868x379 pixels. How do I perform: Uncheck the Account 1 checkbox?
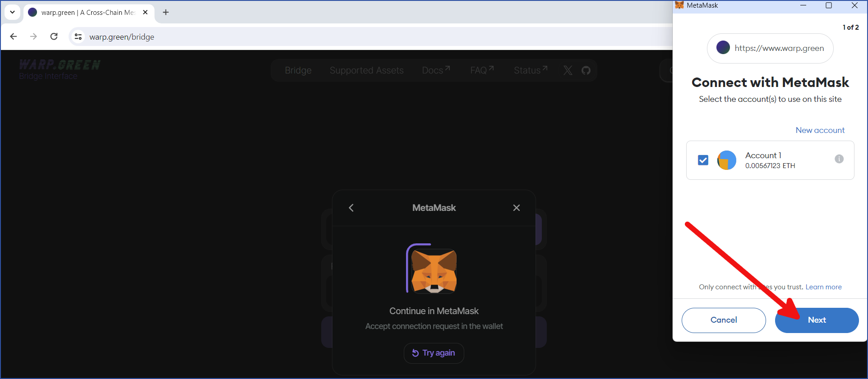(703, 160)
